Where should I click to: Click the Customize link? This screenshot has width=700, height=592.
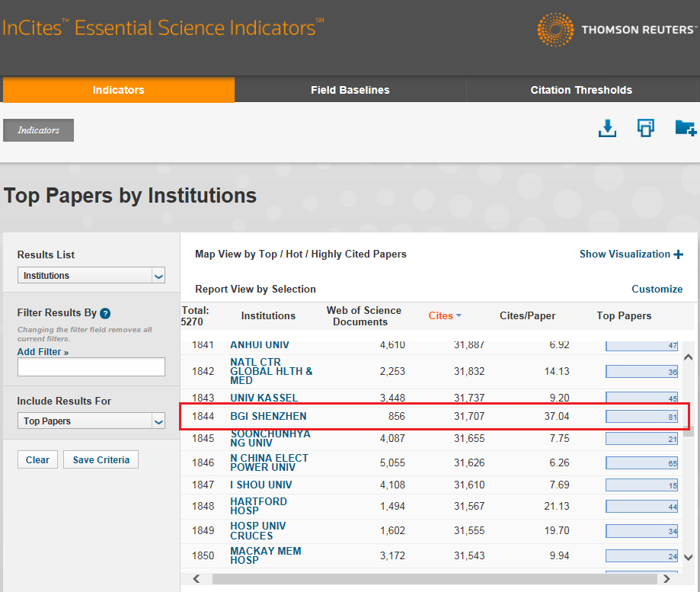657,289
